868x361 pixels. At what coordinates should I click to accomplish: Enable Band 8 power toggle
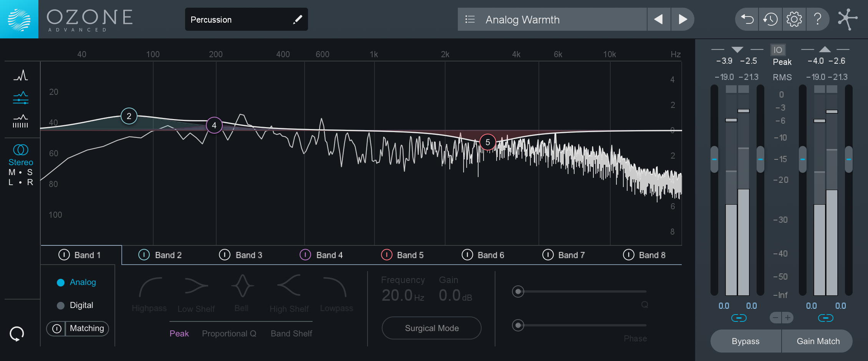click(x=629, y=255)
